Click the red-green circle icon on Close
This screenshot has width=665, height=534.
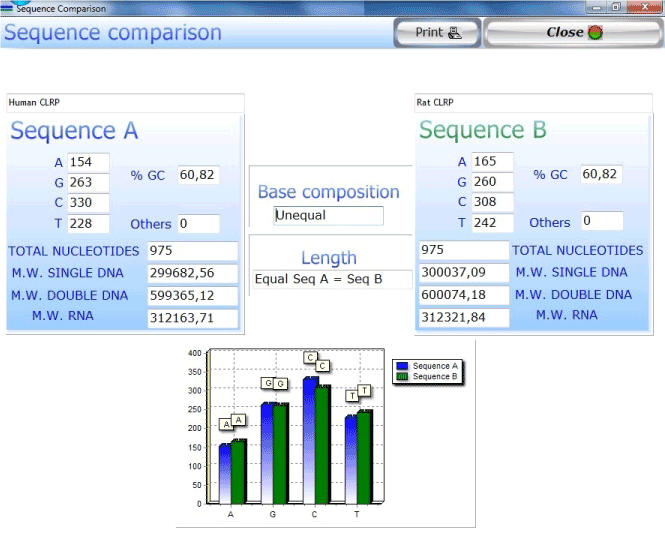coord(595,32)
